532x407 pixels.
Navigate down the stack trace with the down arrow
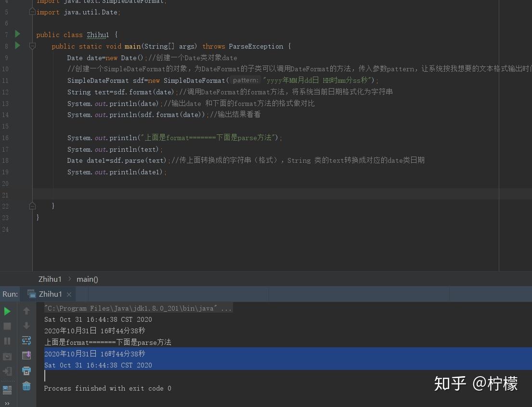click(x=26, y=326)
